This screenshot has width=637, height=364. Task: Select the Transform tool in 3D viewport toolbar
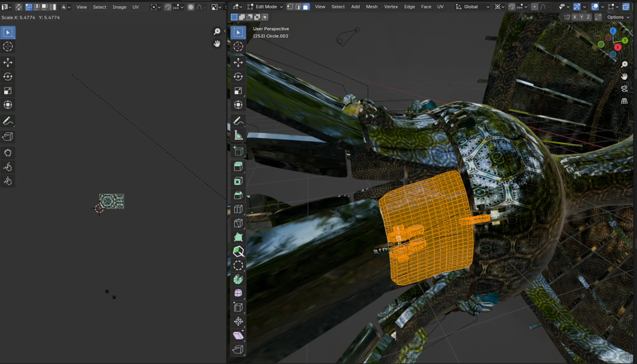click(238, 105)
